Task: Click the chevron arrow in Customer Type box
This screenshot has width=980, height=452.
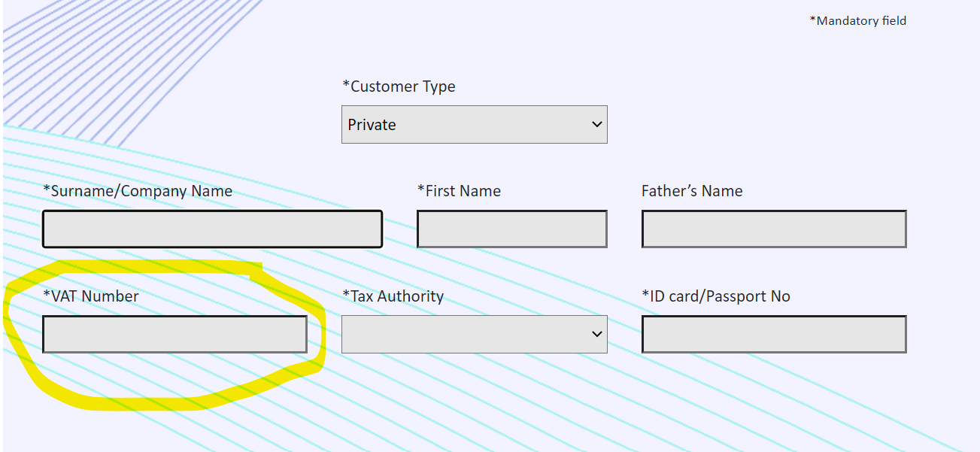Action: pyautogui.click(x=597, y=125)
